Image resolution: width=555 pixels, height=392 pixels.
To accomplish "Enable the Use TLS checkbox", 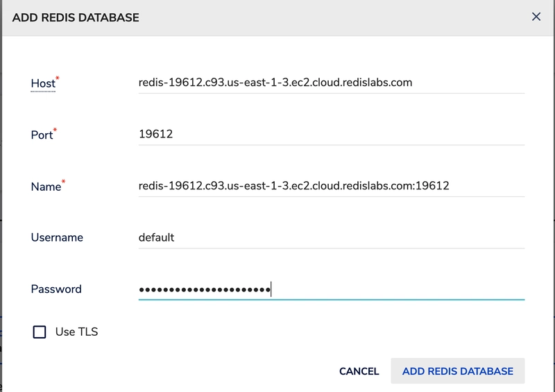I will [40, 332].
